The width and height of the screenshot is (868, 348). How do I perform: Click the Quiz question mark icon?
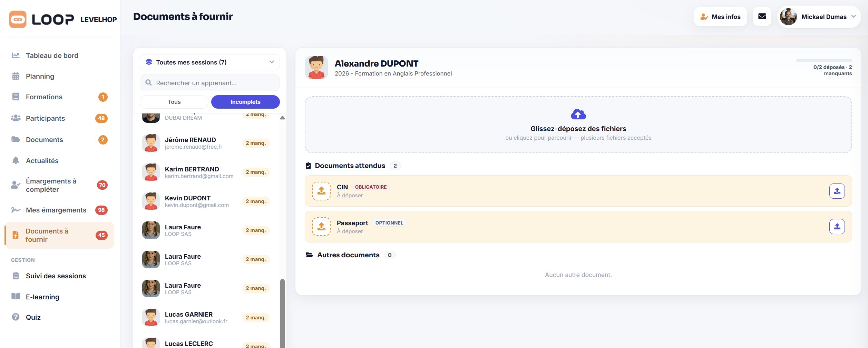pos(16,317)
